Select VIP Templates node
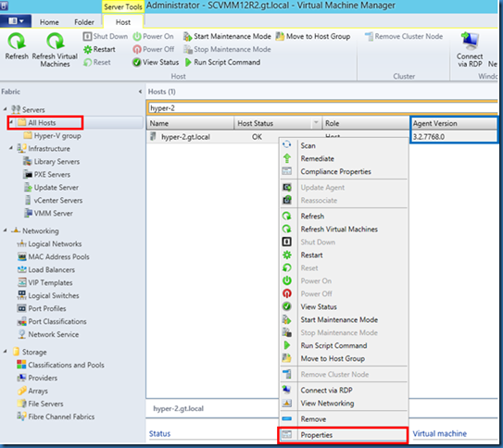The height and width of the screenshot is (448, 503). click(x=45, y=283)
